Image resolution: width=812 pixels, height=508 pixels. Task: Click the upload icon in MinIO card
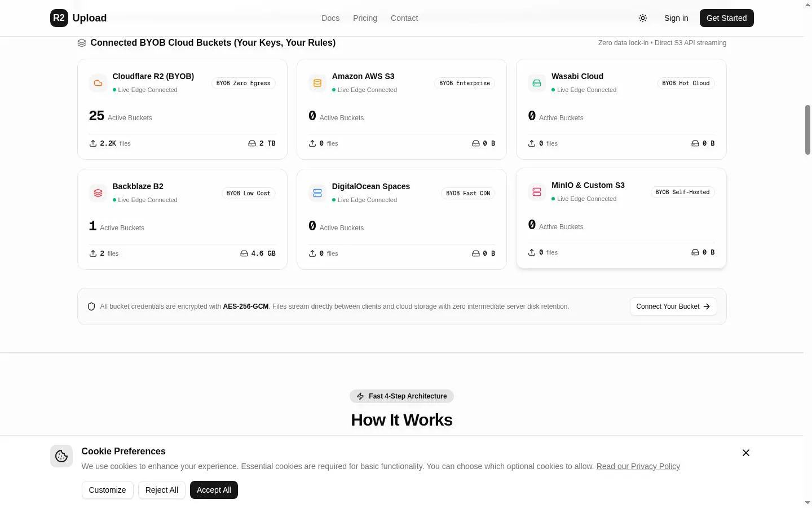(532, 252)
